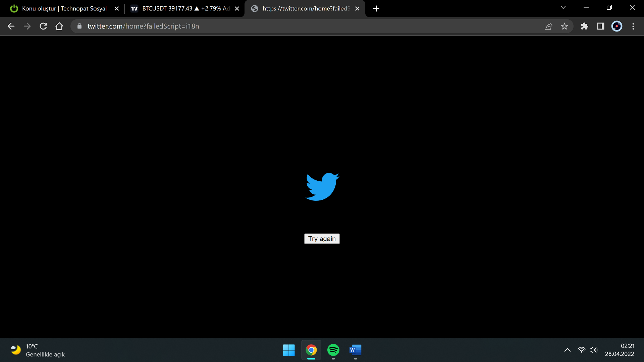This screenshot has width=644, height=362.
Task: Open the Windows Start menu
Action: 289,350
